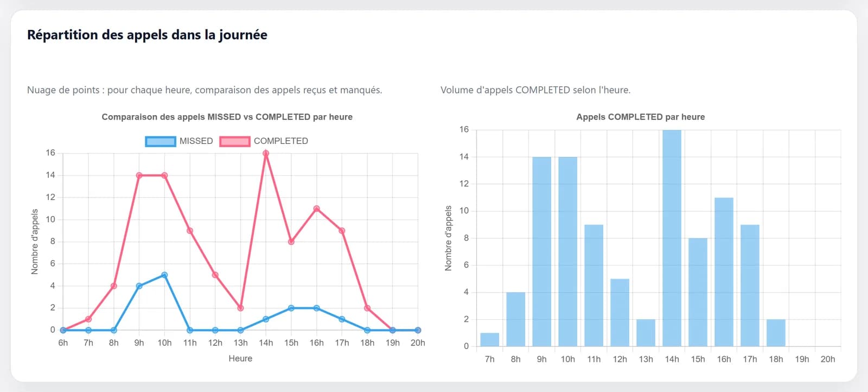868x392 pixels.
Task: Toggle the MISSED series via its legend label
Action: (196, 141)
